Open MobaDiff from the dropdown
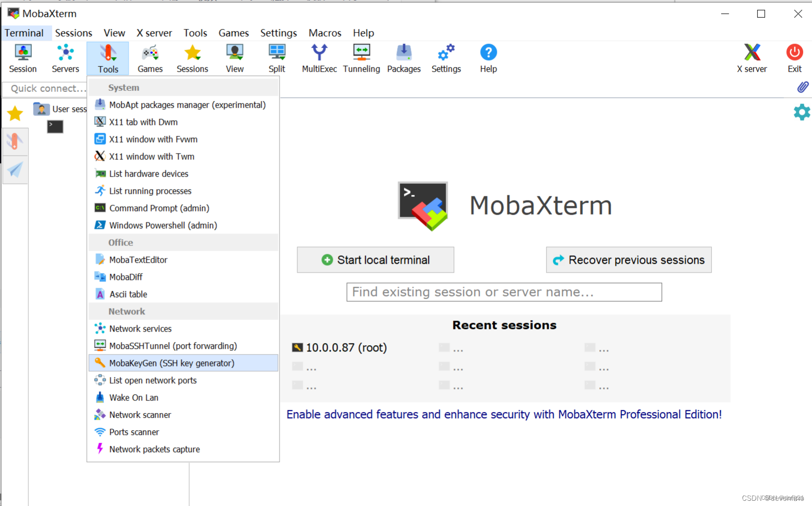The width and height of the screenshot is (812, 506). pyautogui.click(x=183, y=277)
